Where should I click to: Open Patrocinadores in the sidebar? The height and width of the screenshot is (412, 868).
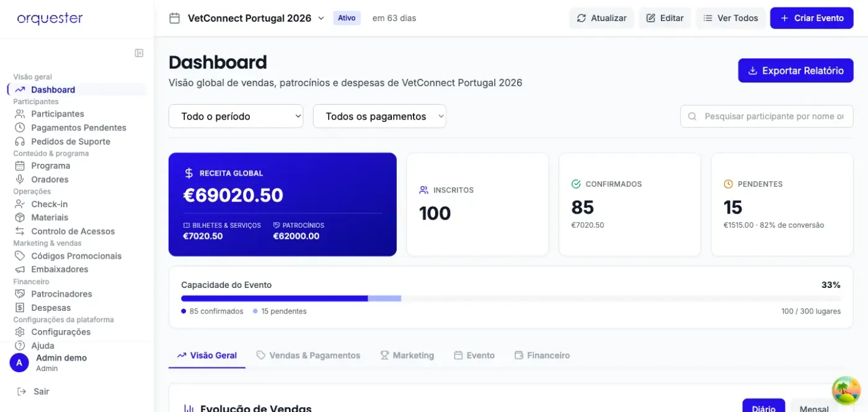pyautogui.click(x=77, y=294)
